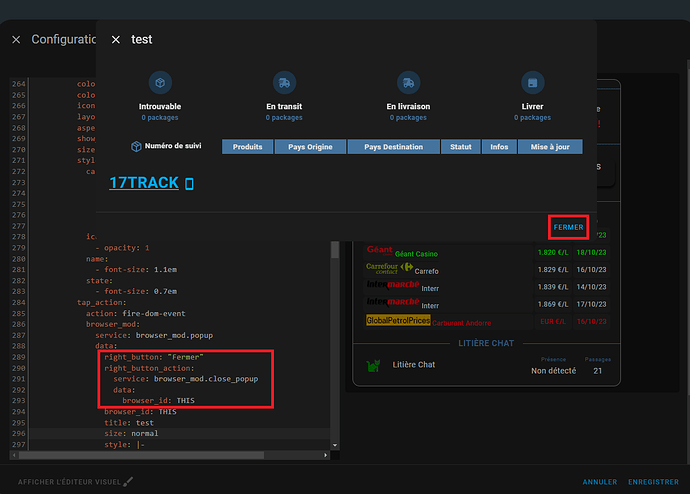Click the Intermarché logo on the 1.869 €/L row
The height and width of the screenshot is (494, 690).
tap(393, 302)
